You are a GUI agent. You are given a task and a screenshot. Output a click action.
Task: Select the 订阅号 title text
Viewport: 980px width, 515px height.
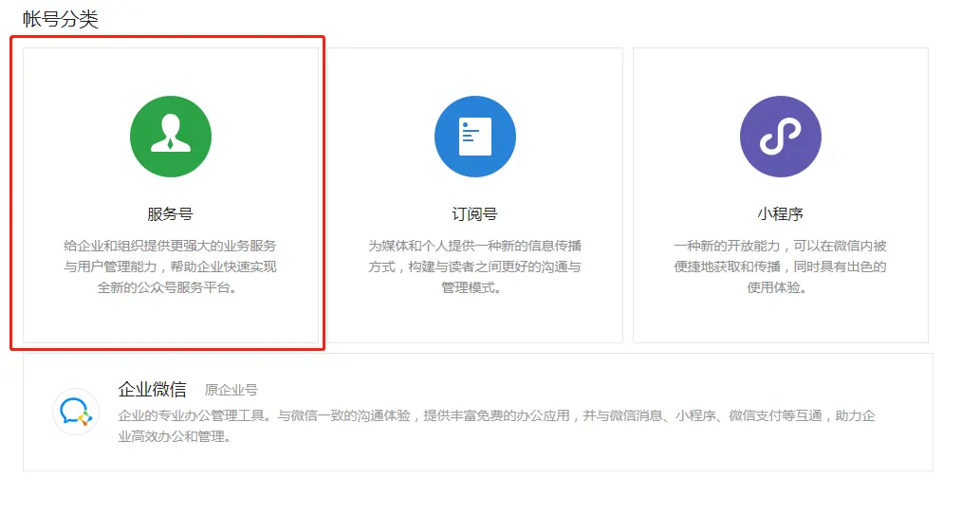point(474,214)
